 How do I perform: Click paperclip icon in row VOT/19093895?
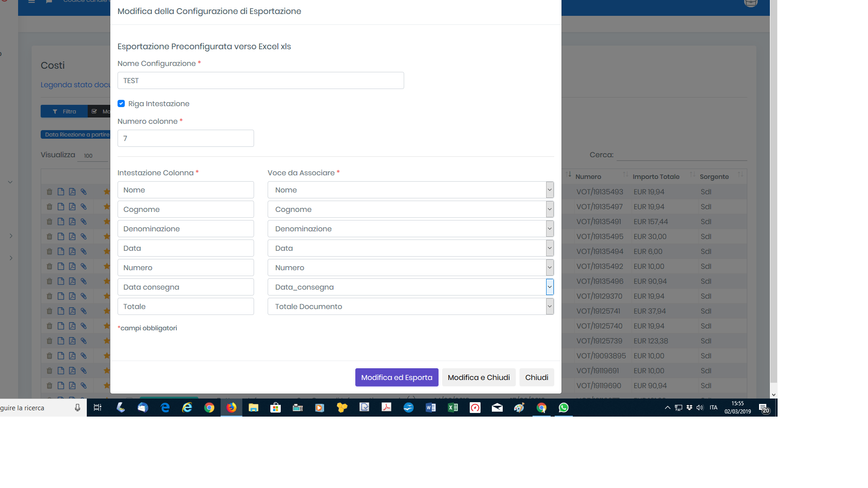pos(84,356)
